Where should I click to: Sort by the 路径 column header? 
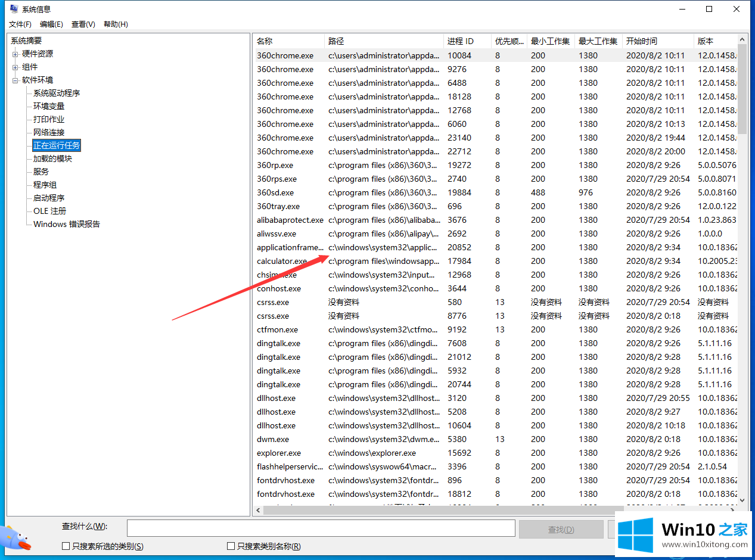(x=384, y=41)
